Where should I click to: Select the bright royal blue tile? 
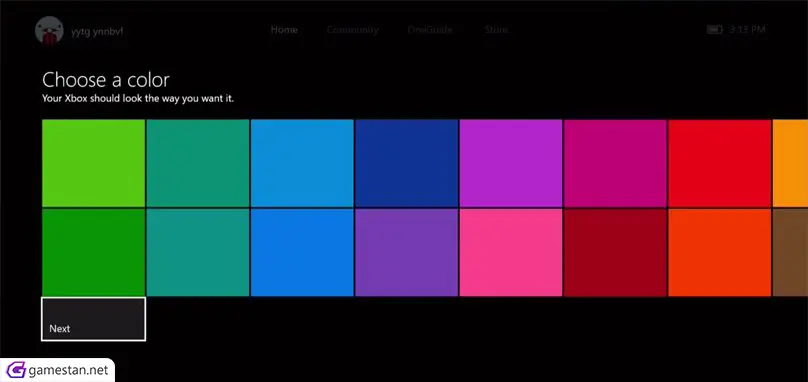click(x=302, y=253)
